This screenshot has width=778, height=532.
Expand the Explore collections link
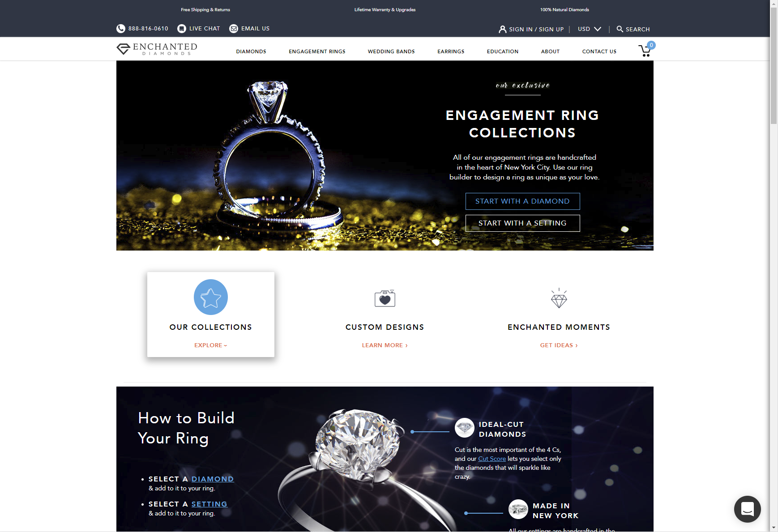[211, 345]
